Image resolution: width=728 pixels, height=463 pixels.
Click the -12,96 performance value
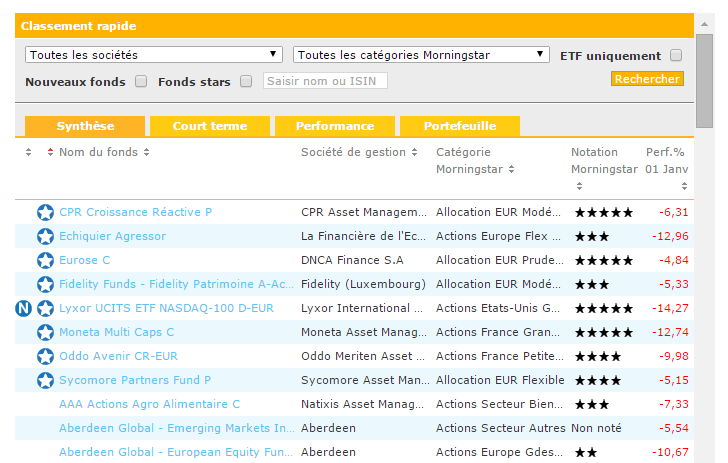pyautogui.click(x=670, y=236)
